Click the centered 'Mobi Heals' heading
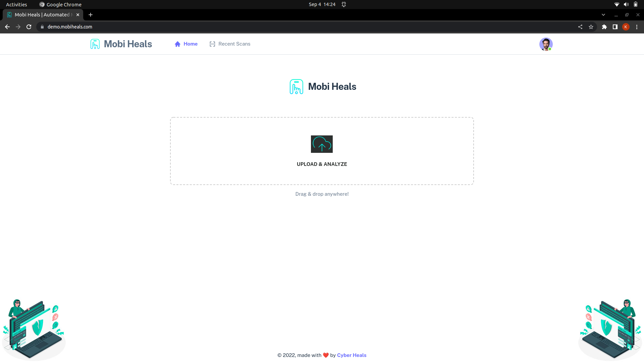Viewport: 644px width, 362px height. click(332, 86)
